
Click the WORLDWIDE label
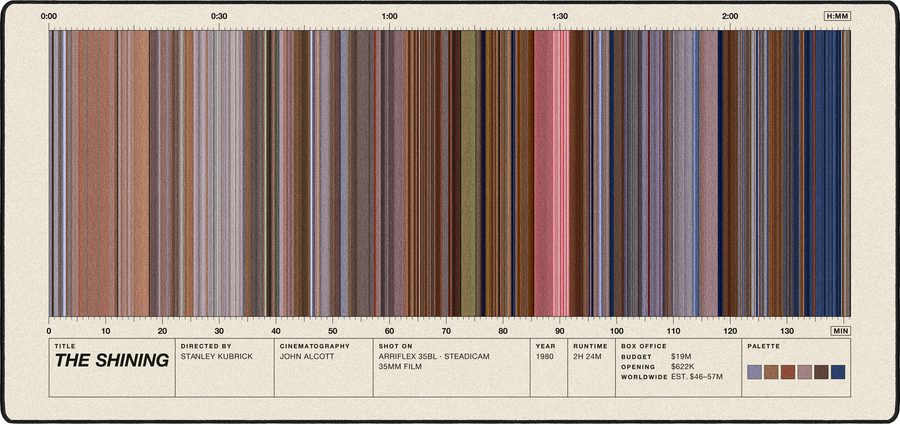pyautogui.click(x=644, y=377)
